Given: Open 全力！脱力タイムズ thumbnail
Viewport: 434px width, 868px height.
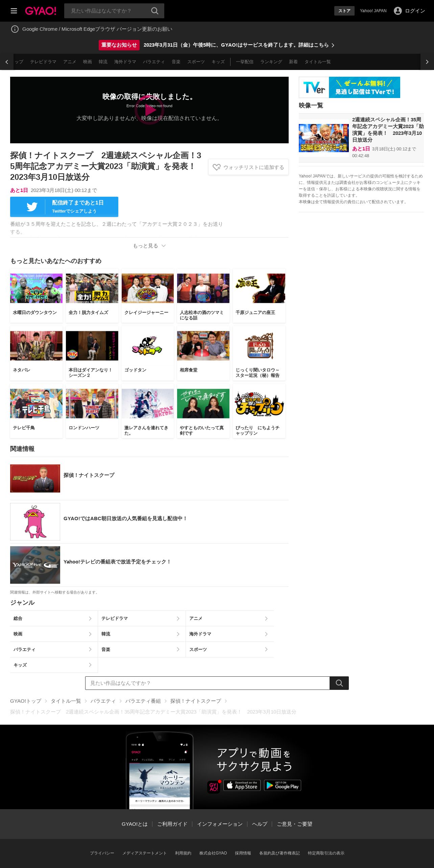Looking at the screenshot, I should (x=92, y=288).
